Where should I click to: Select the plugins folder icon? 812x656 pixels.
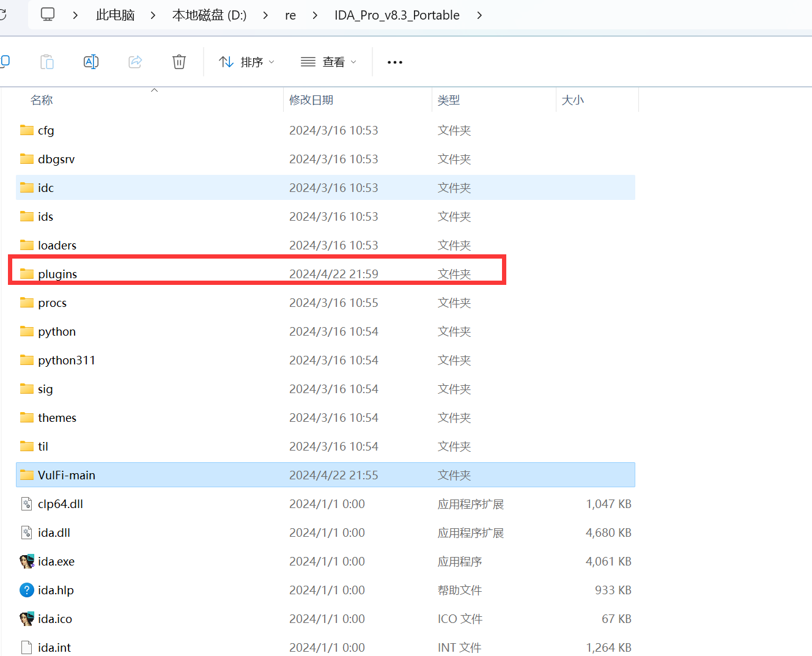[27, 274]
